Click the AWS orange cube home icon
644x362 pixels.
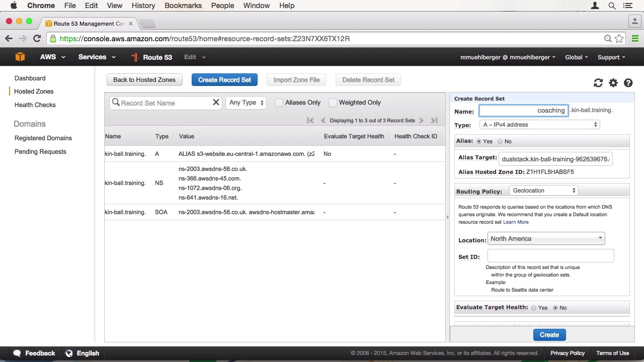coord(20,57)
